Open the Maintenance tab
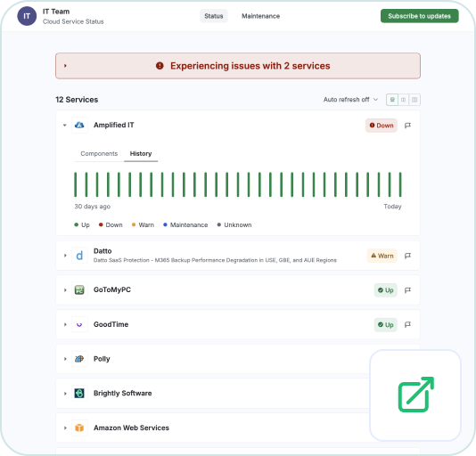The height and width of the screenshot is (456, 476). tap(260, 16)
